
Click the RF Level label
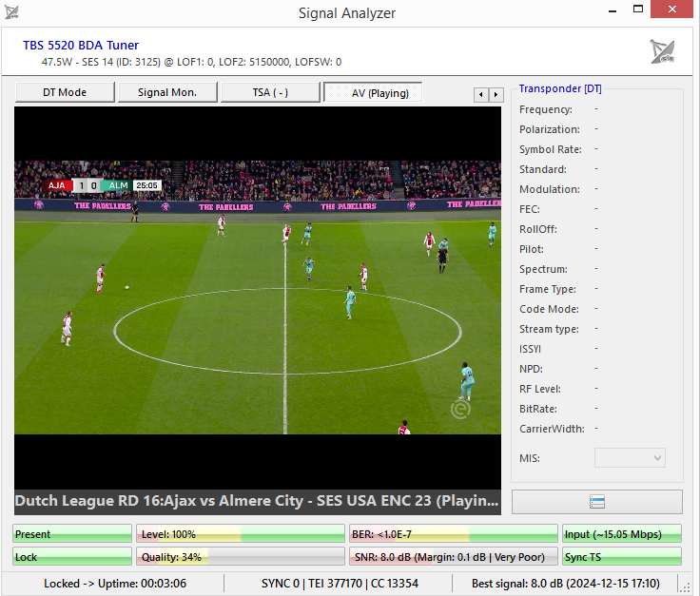[539, 389]
